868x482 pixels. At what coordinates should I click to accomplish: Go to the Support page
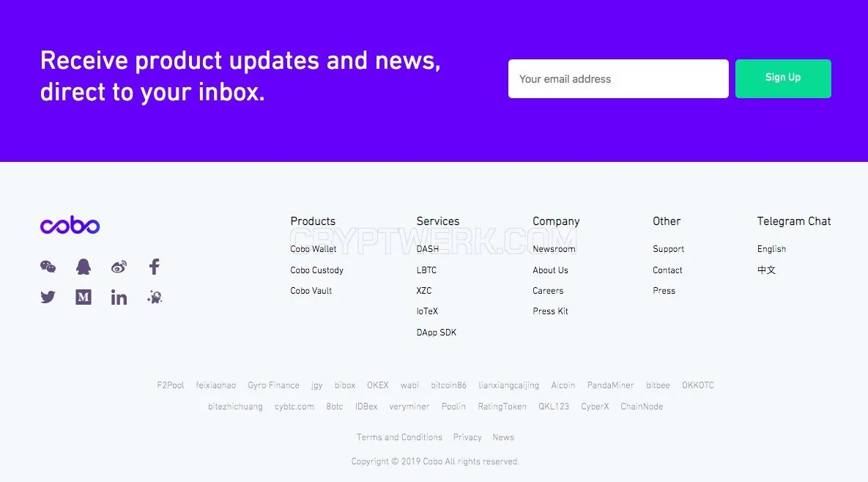click(x=668, y=249)
